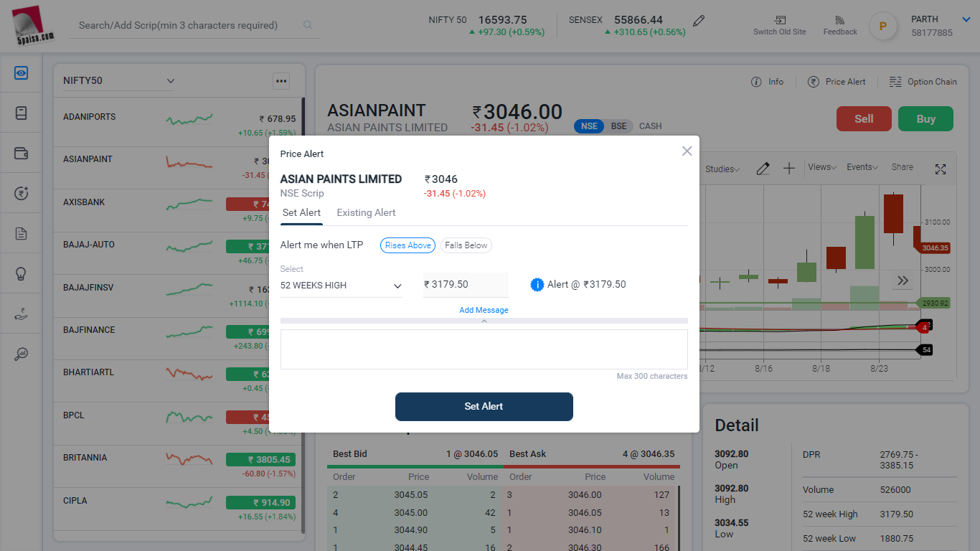
Task: Collapse the message box chevron
Action: coord(484,321)
